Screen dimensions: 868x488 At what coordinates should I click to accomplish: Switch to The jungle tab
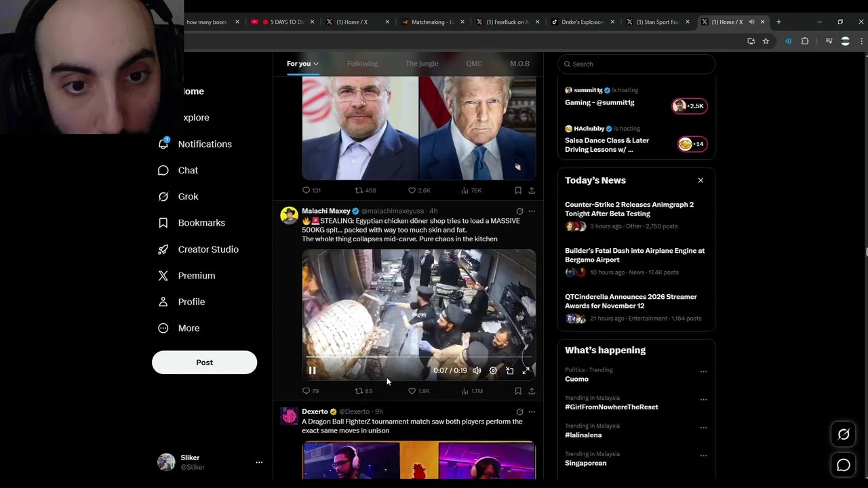422,64
